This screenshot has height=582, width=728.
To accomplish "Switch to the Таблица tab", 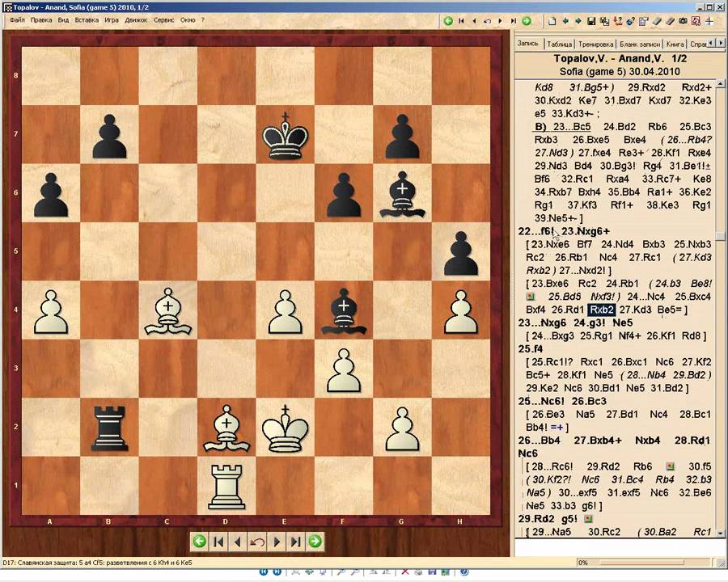I will click(x=559, y=44).
